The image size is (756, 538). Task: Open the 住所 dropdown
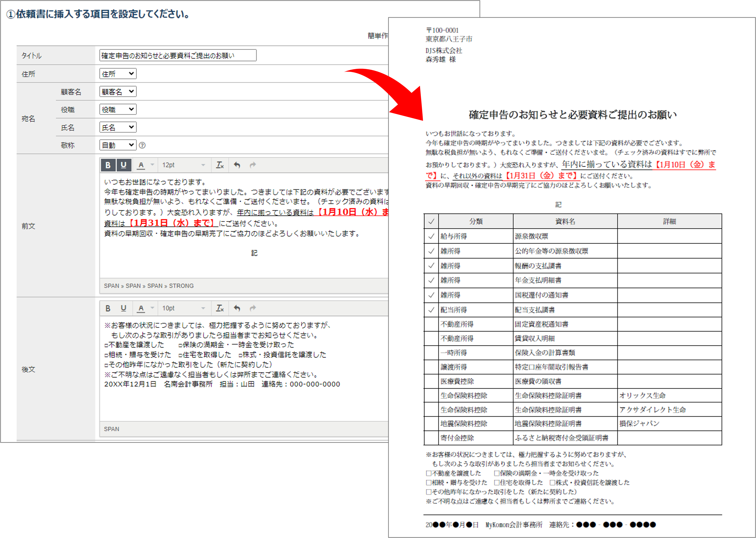coord(118,73)
